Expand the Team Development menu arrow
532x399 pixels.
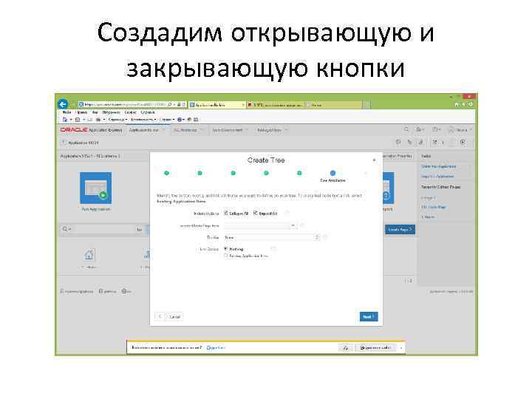[x=247, y=130]
